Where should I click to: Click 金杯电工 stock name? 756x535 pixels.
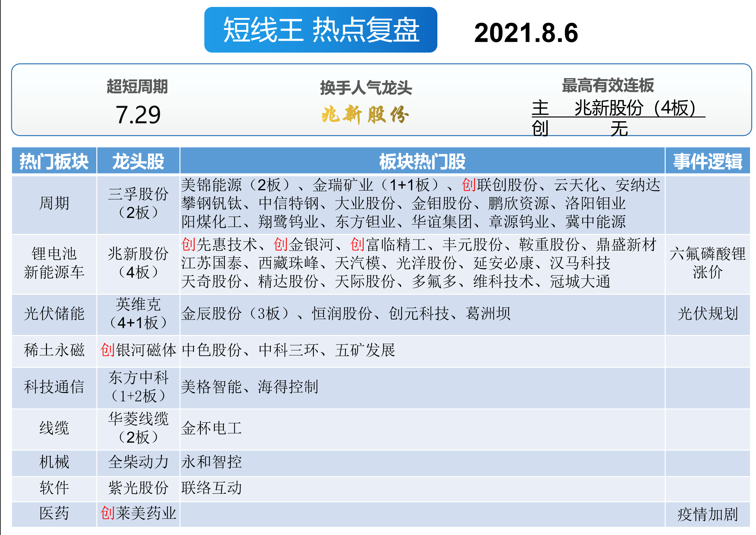212,429
